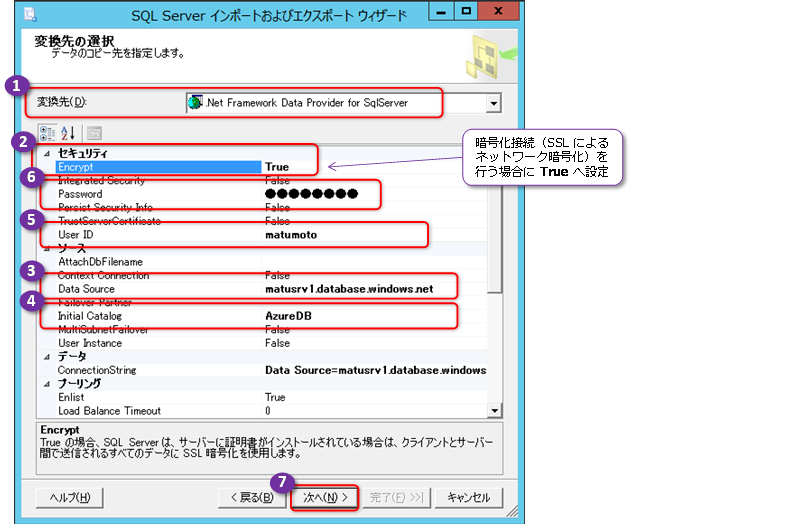800x525 pixels.
Task: Cancel the wizard with キャンセル
Action: (x=468, y=497)
